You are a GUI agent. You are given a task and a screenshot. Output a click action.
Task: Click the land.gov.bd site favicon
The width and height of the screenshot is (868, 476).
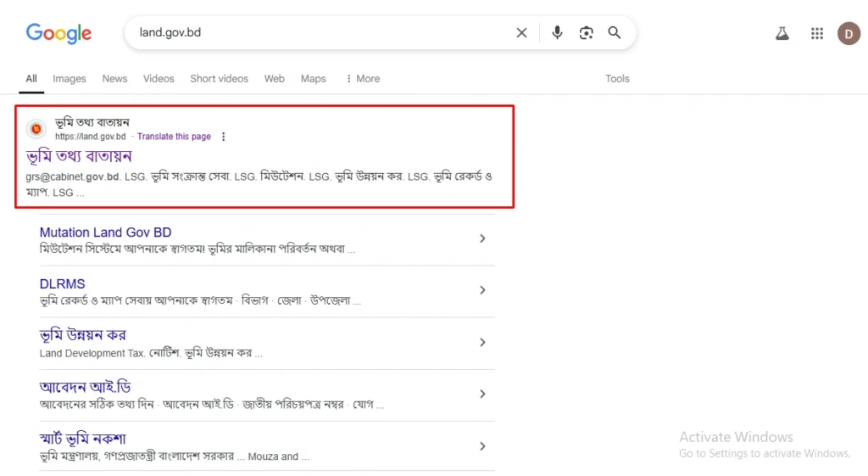click(36, 129)
